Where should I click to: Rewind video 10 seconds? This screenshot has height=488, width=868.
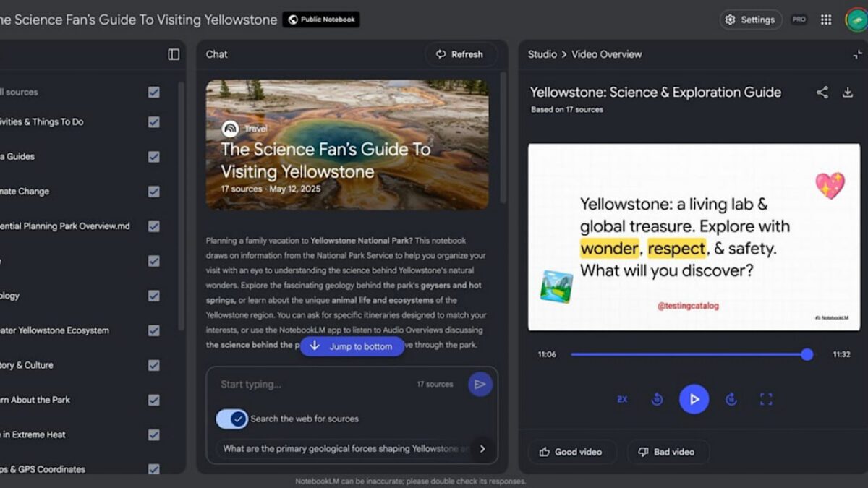tap(657, 399)
